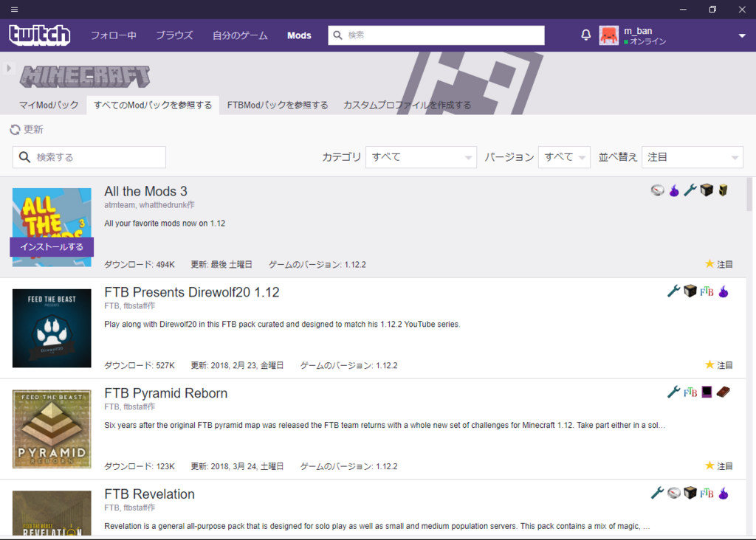Open 自分のゲーム in top nav

[x=240, y=35]
